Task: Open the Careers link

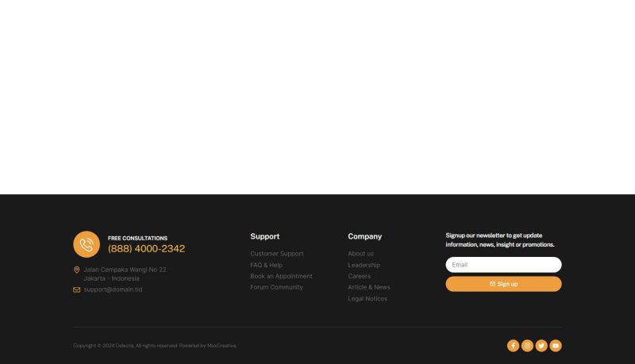Action: click(359, 276)
